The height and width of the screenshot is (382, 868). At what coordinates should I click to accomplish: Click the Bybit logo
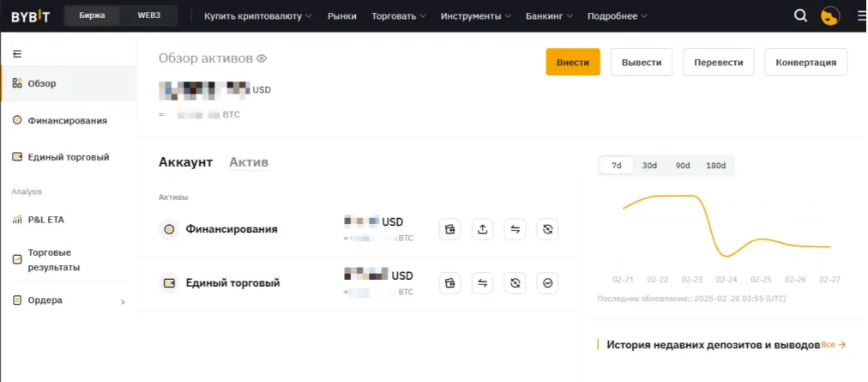click(x=31, y=15)
